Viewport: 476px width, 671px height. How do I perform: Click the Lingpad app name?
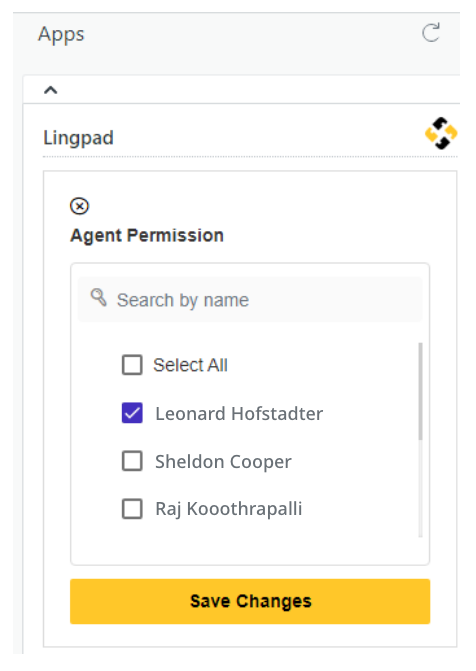[78, 138]
